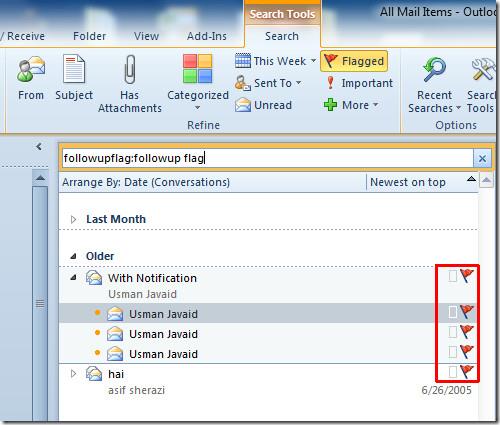Screen dimensions: 500x425
Task: Filter by Has Attachments paperclip
Action: point(130,69)
